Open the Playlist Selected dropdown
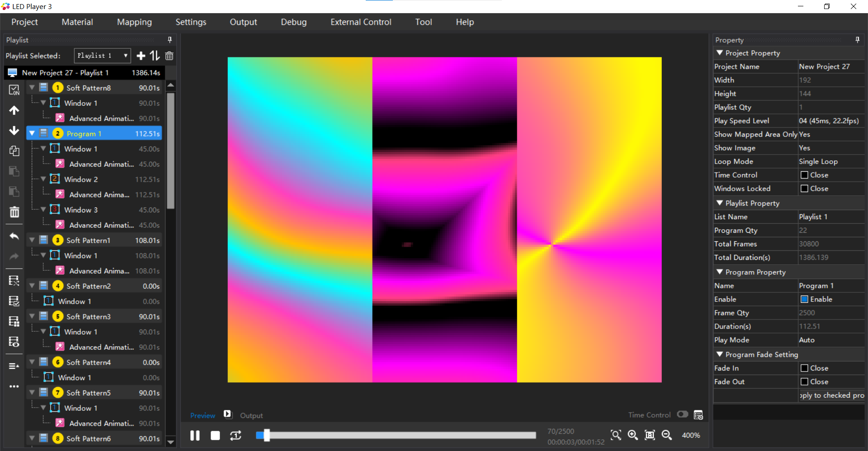The height and width of the screenshot is (451, 868). 102,56
